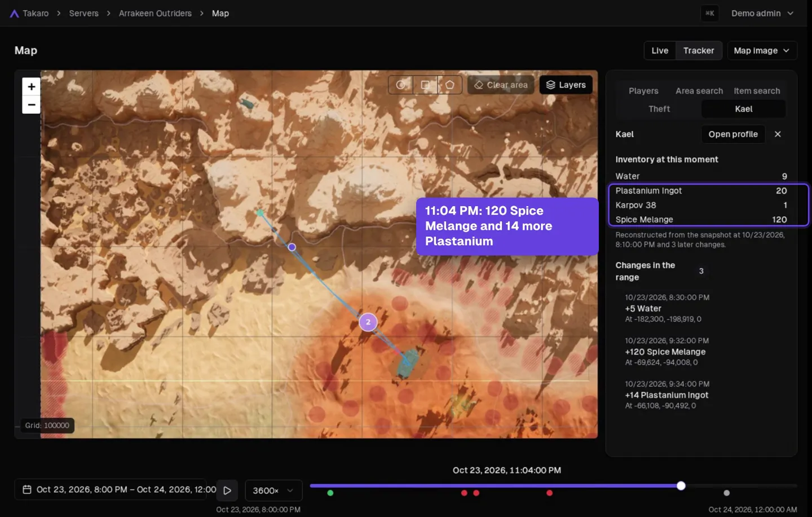Open Kael's profile
Screen dimensions: 812x517
pyautogui.click(x=733, y=134)
